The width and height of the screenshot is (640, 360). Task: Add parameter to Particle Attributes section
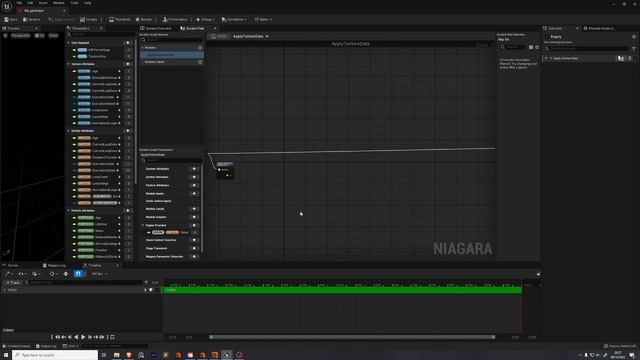128,211
